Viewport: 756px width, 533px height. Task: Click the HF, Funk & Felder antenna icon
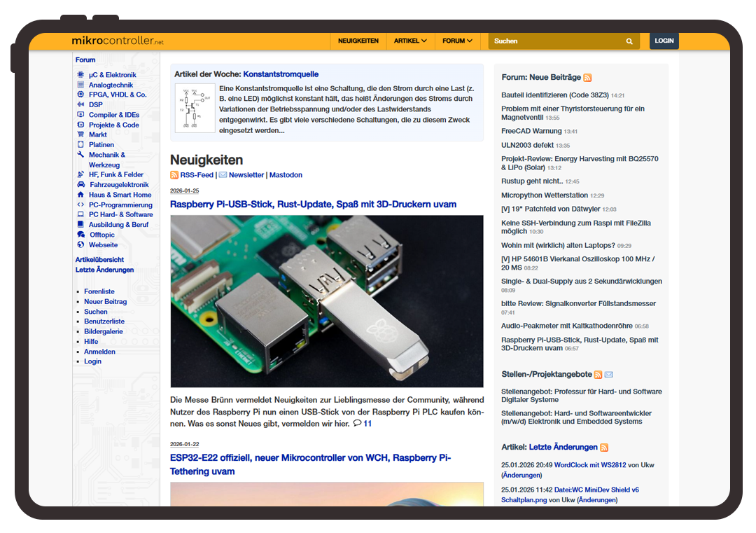(80, 174)
